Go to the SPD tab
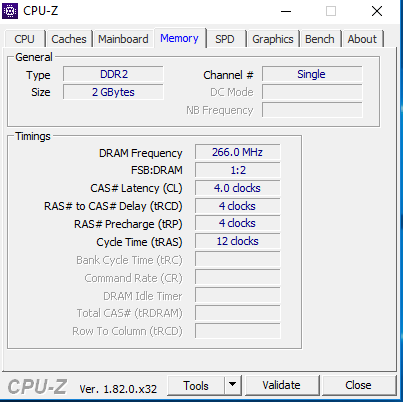Viewport: 403px width, 402px height. tap(225, 39)
